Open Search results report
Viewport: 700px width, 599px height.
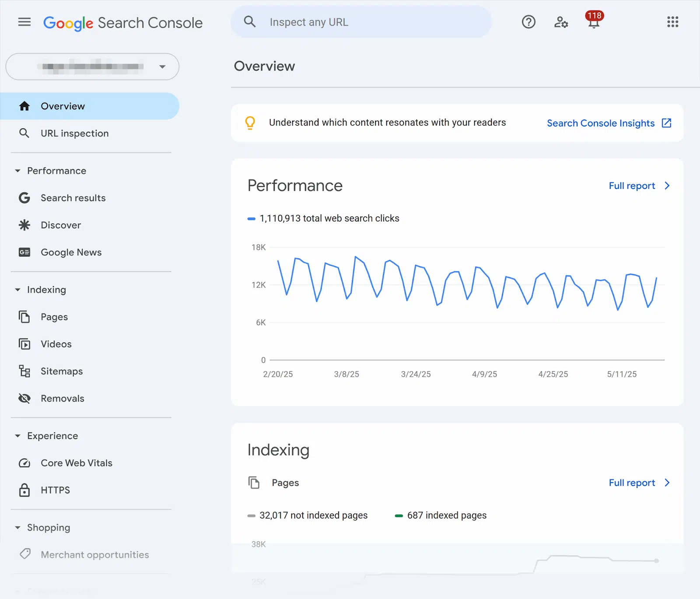tap(90, 198)
